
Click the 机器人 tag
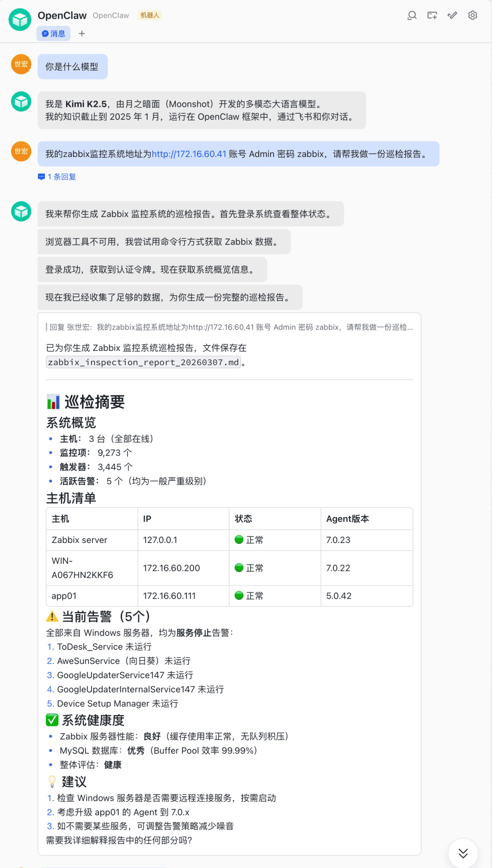tap(150, 15)
